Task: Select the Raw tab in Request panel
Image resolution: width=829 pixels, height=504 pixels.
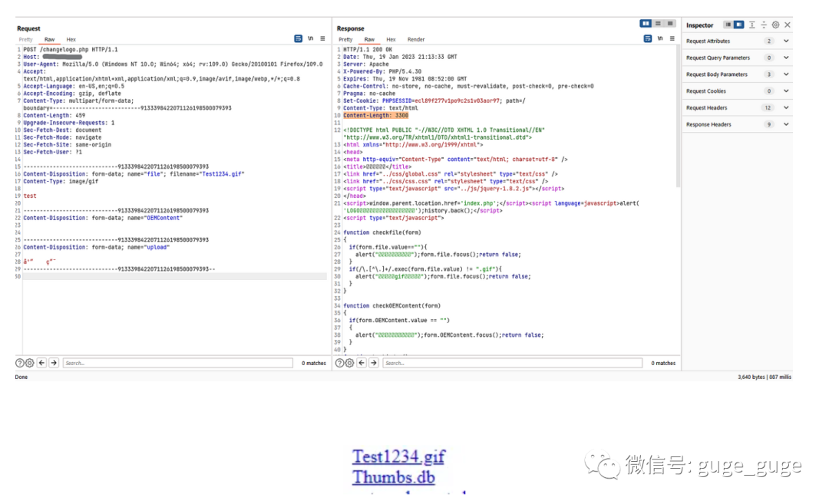Action: 49,40
